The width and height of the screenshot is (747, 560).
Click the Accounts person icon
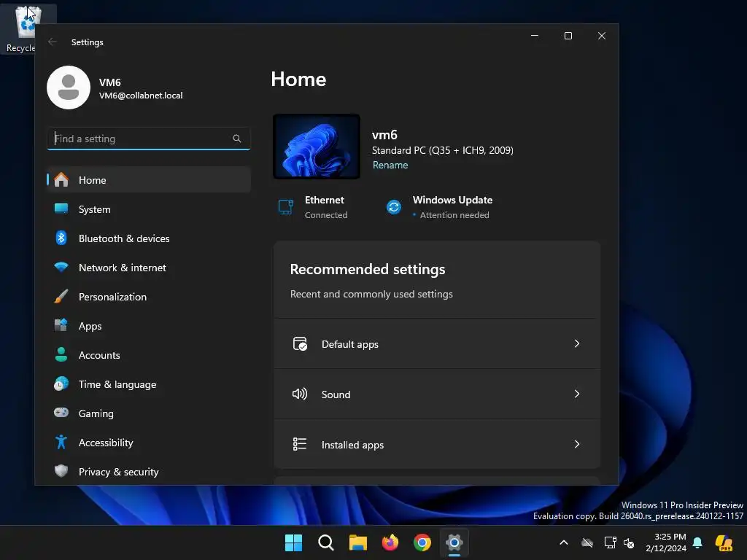[61, 355]
